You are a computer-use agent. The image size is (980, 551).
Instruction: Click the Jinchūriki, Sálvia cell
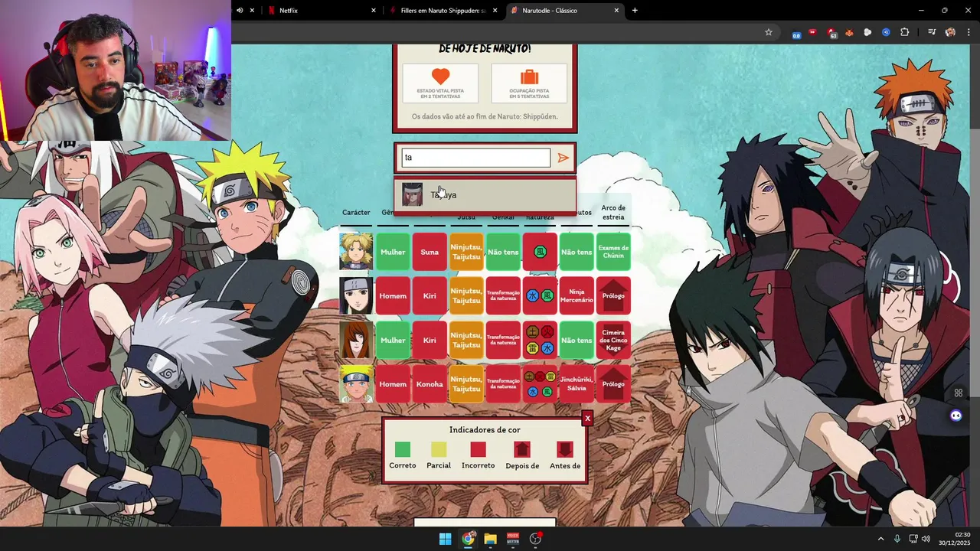click(577, 384)
